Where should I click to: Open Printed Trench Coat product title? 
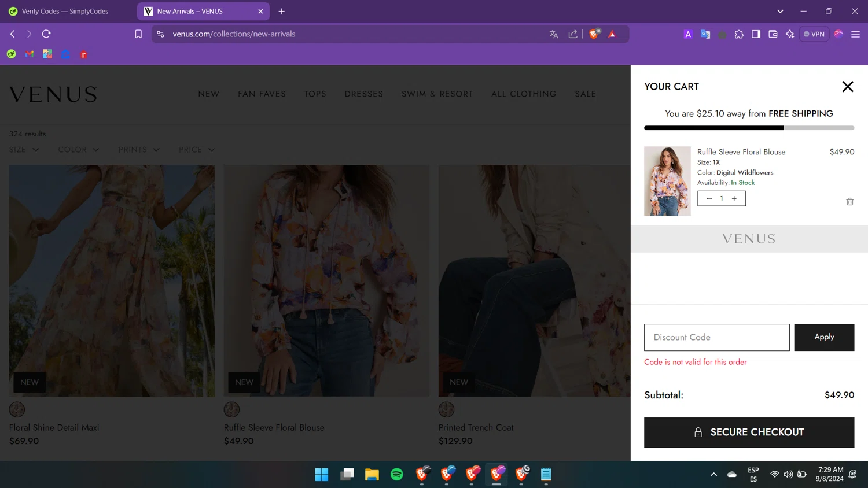476,428
